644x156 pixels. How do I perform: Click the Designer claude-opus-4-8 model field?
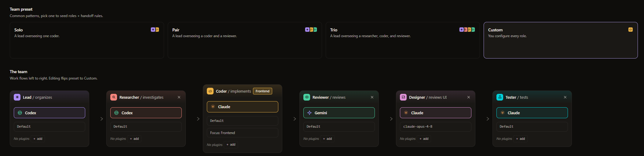(436, 127)
